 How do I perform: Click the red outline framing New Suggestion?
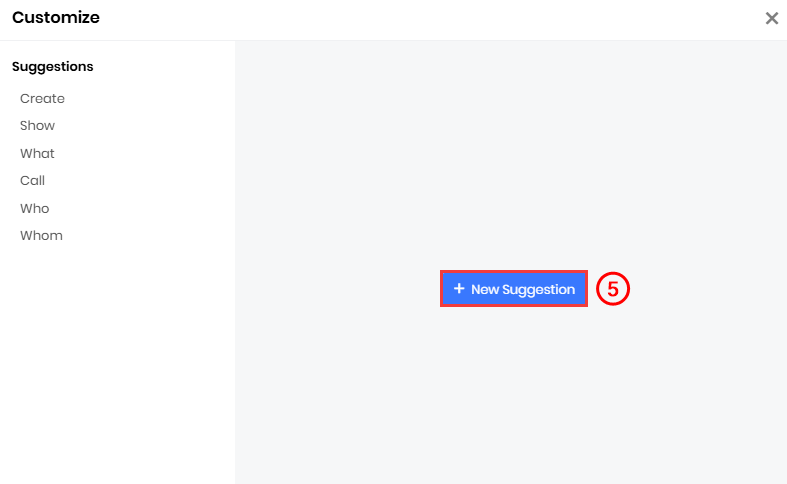[514, 272]
